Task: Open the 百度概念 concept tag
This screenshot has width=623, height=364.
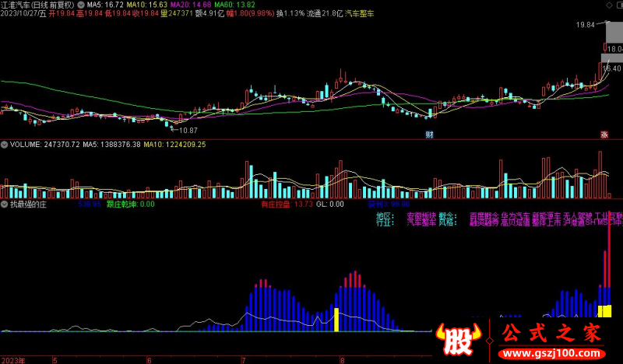Action: point(484,216)
